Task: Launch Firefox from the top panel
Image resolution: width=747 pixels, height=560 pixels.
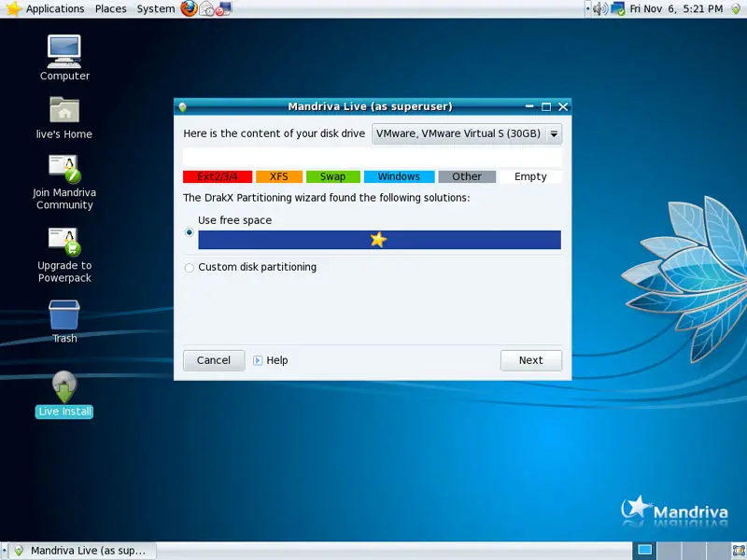Action: point(190,8)
